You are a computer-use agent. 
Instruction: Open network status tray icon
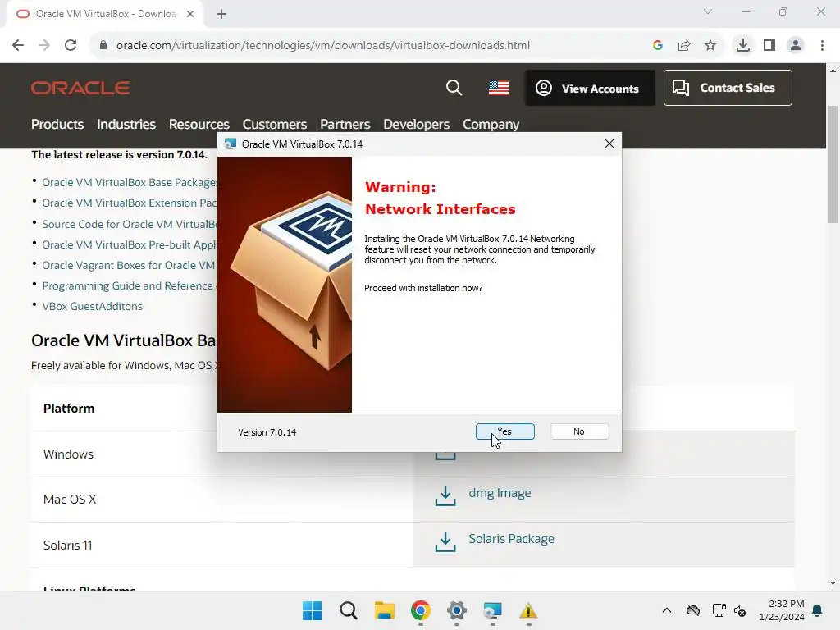click(x=719, y=610)
